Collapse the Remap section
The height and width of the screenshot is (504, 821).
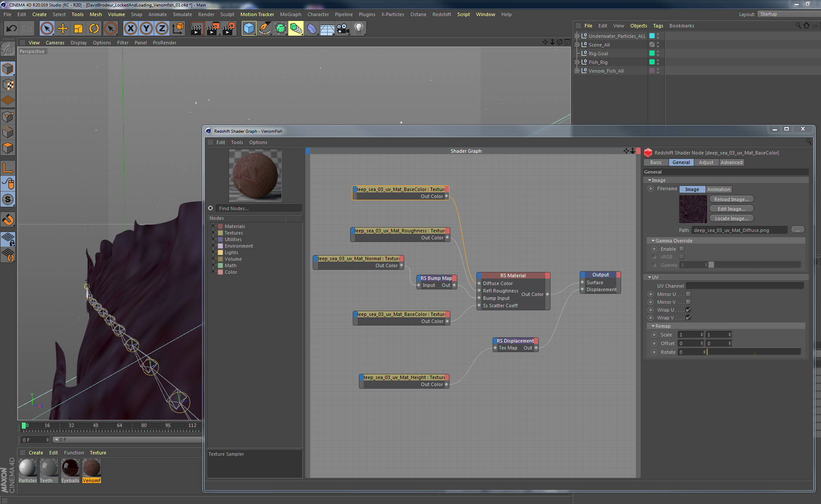(x=653, y=326)
